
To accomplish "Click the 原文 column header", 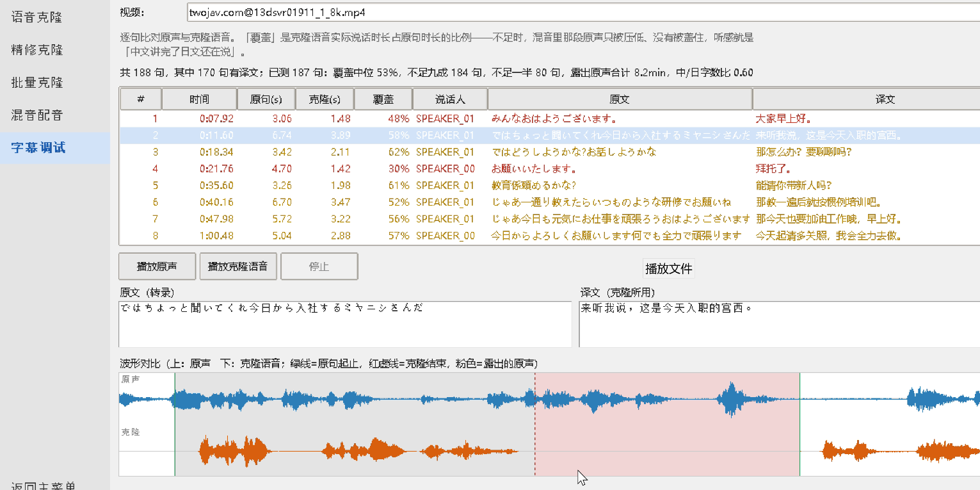I will pos(620,99).
